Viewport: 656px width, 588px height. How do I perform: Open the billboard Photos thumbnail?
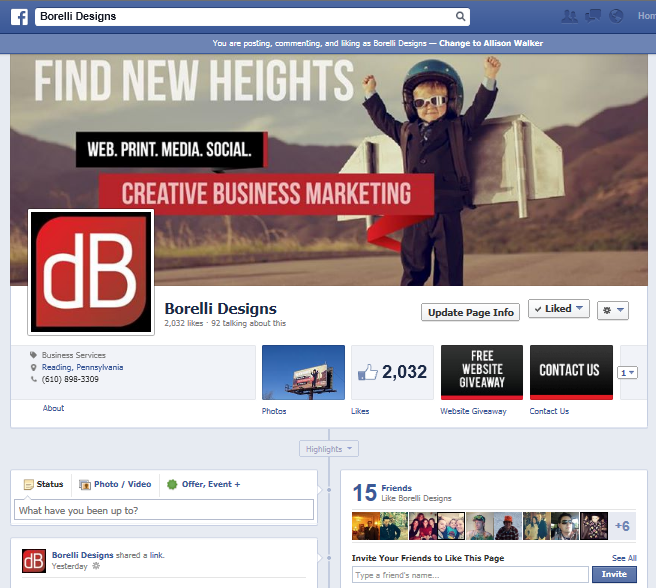[303, 372]
